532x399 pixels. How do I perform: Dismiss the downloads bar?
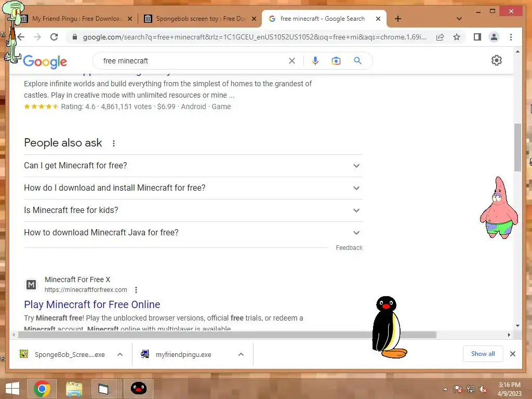point(513,354)
